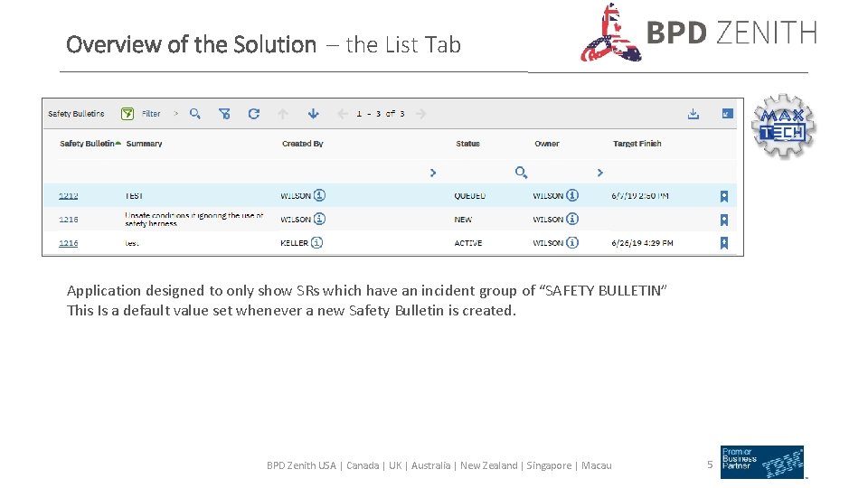Click the '1 - 3 of 3' record count
This screenshot has width=868, height=488.
point(381,114)
